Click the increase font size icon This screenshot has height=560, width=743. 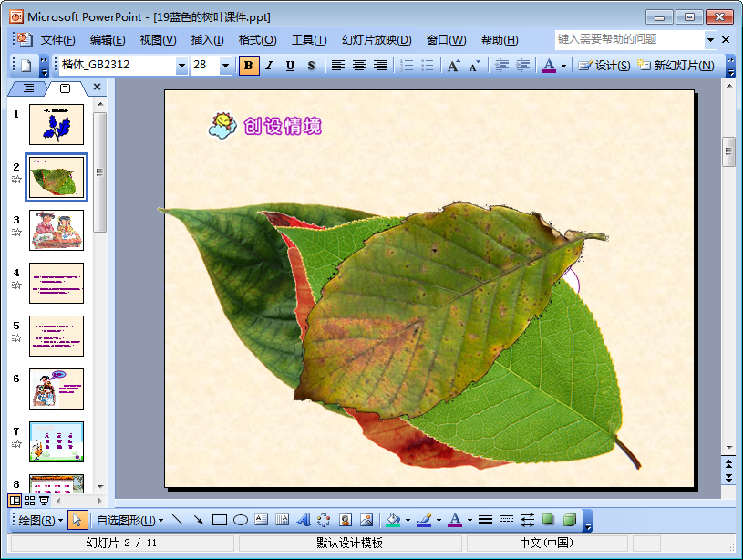453,66
